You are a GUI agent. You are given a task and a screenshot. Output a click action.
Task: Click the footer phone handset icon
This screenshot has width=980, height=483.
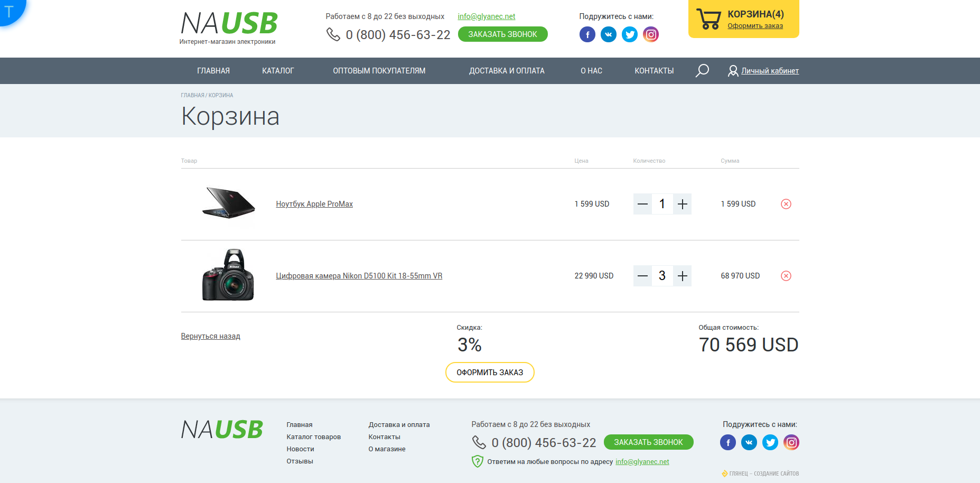pos(479,442)
